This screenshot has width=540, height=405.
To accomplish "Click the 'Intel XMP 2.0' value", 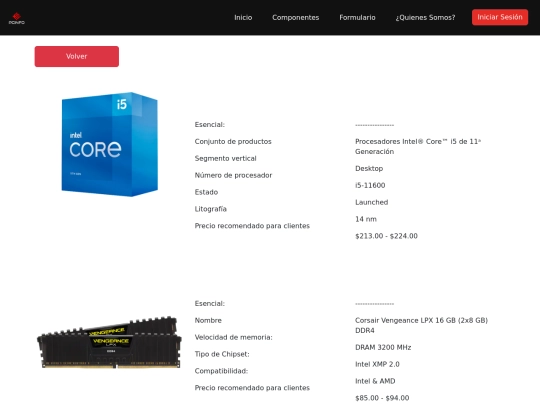I will (x=377, y=364).
